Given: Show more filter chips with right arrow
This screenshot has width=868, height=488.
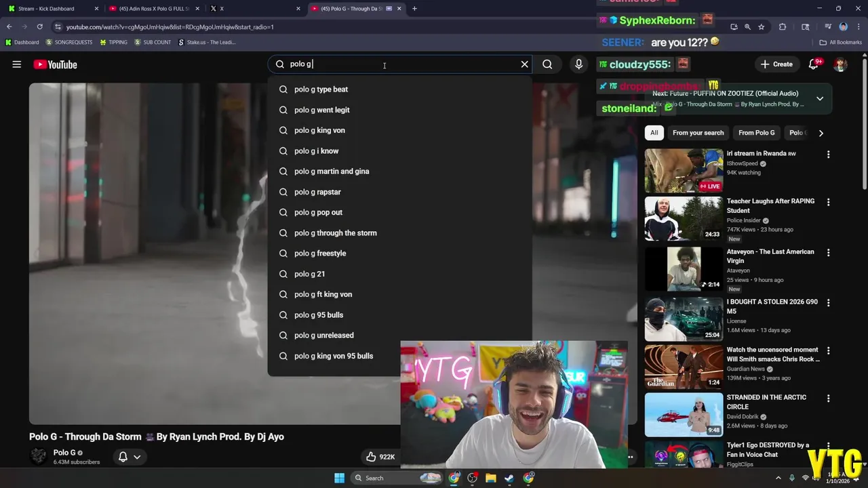Looking at the screenshot, I should 821,133.
